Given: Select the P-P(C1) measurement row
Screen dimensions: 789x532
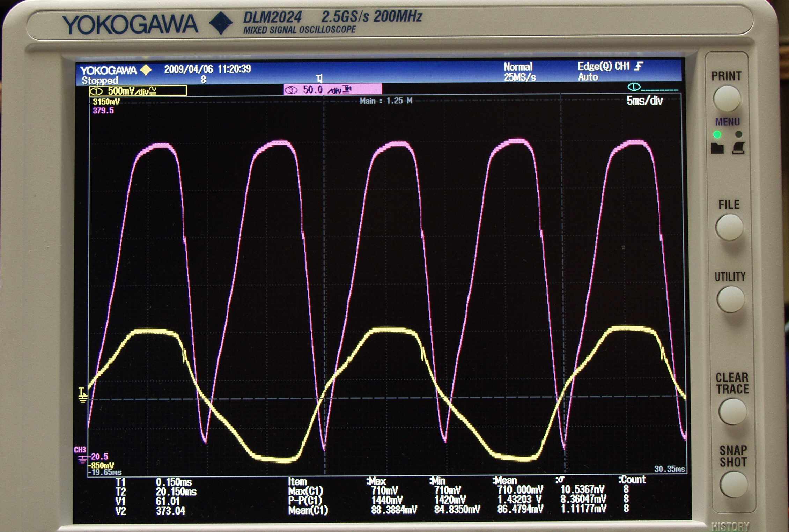Looking at the screenshot, I should pyautogui.click(x=305, y=501).
